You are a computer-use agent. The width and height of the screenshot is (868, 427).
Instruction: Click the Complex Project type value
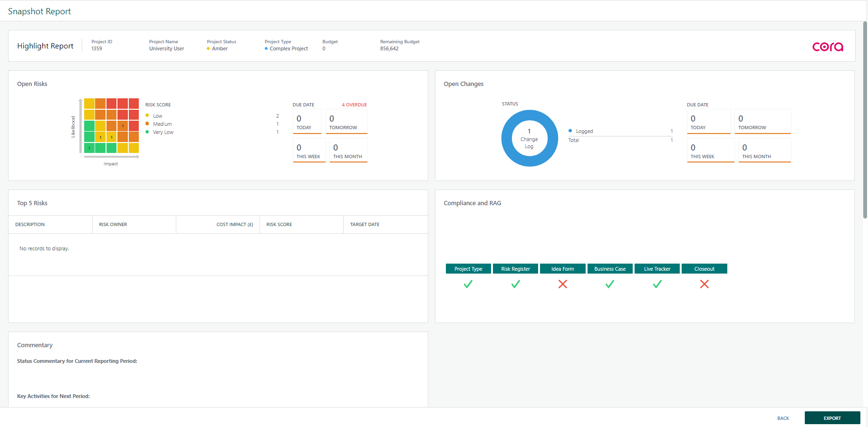click(x=289, y=48)
